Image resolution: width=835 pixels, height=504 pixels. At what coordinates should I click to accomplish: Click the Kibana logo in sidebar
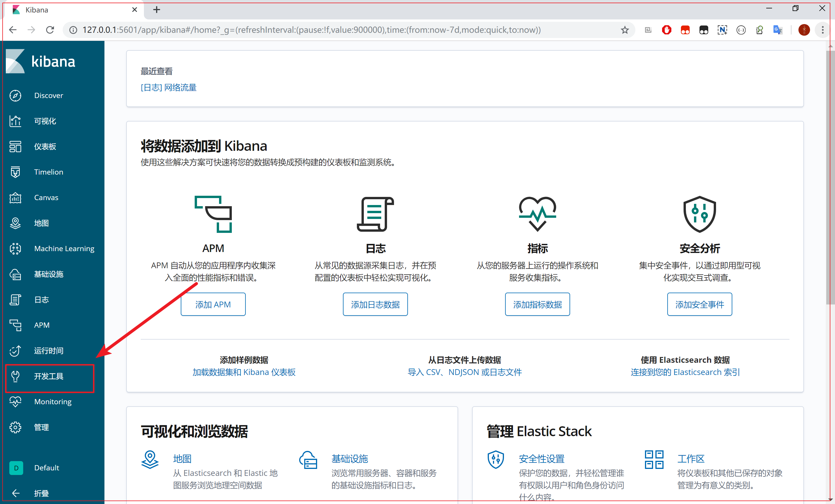41,61
